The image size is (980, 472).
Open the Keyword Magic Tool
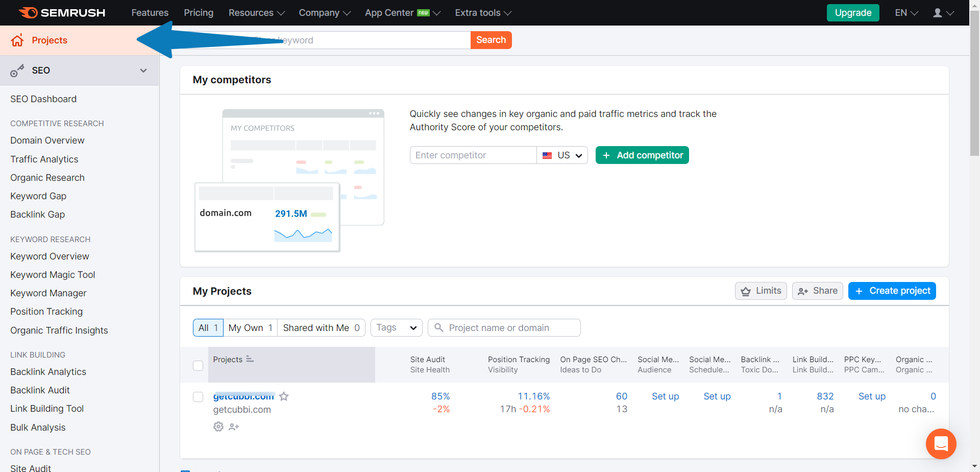(53, 274)
